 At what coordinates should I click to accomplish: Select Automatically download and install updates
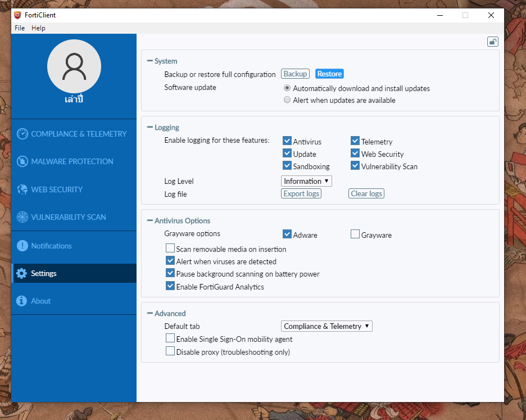click(x=287, y=88)
